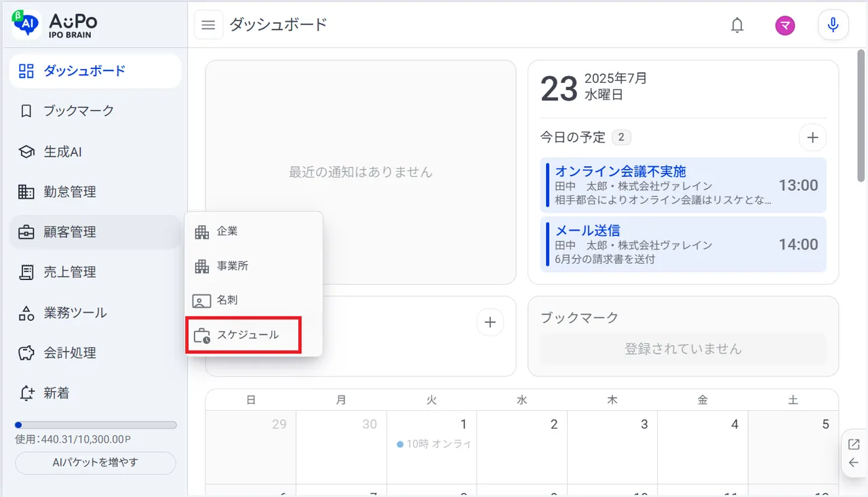Open the 10時 オンライ calendar event

click(433, 444)
